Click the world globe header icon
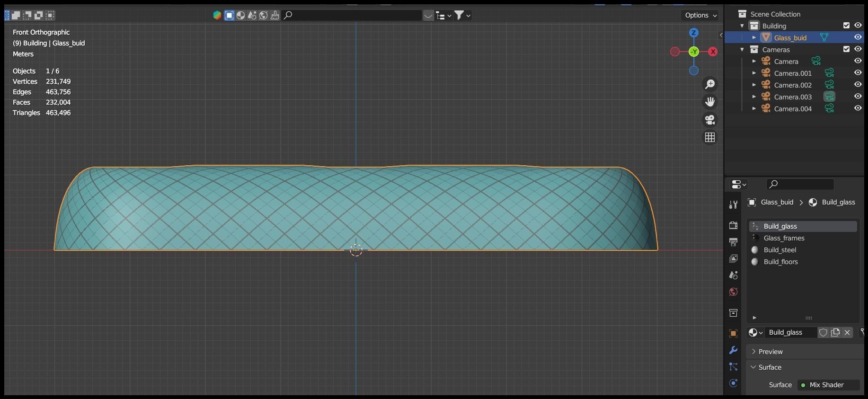Image resolution: width=868 pixels, height=399 pixels. point(264,15)
